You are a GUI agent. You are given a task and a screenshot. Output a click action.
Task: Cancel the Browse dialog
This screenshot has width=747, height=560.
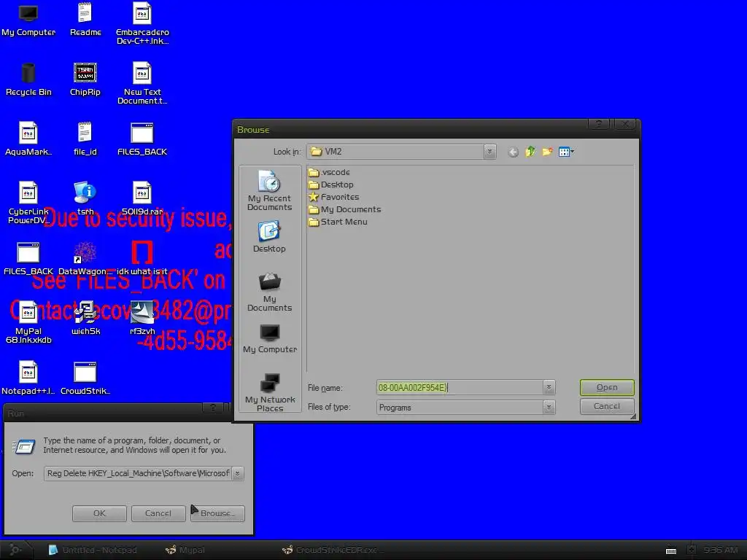coord(607,406)
